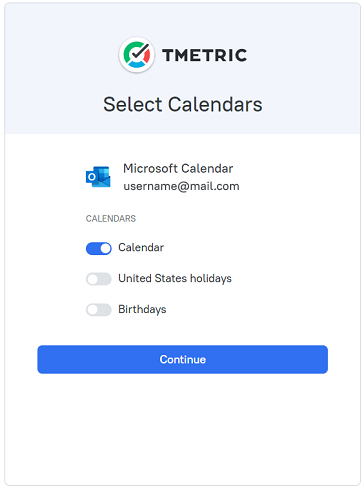
Task: Click the empty area below the Continue button
Action: coord(182,428)
